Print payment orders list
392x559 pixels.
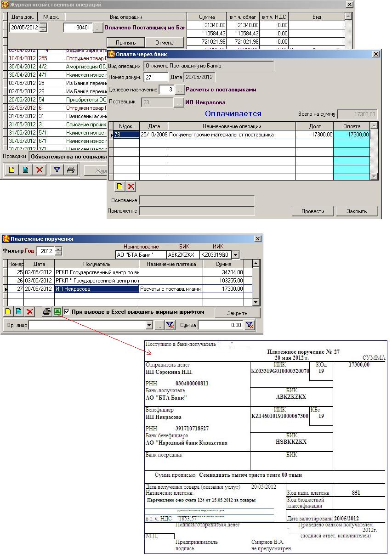point(46,312)
